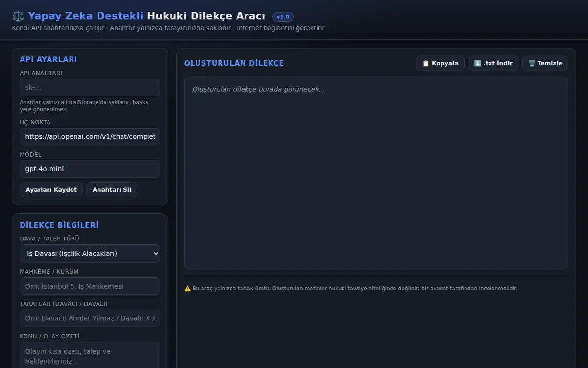Click the subtitle 'Kendi API anahtarınızla çalışır' text
588x368 pixels.
(x=58, y=28)
